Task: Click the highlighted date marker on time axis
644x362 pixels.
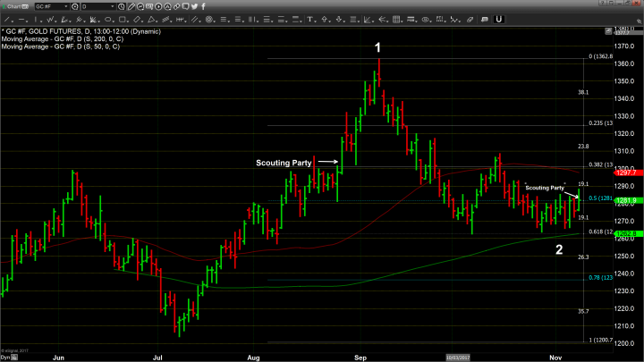Action: [x=456, y=357]
